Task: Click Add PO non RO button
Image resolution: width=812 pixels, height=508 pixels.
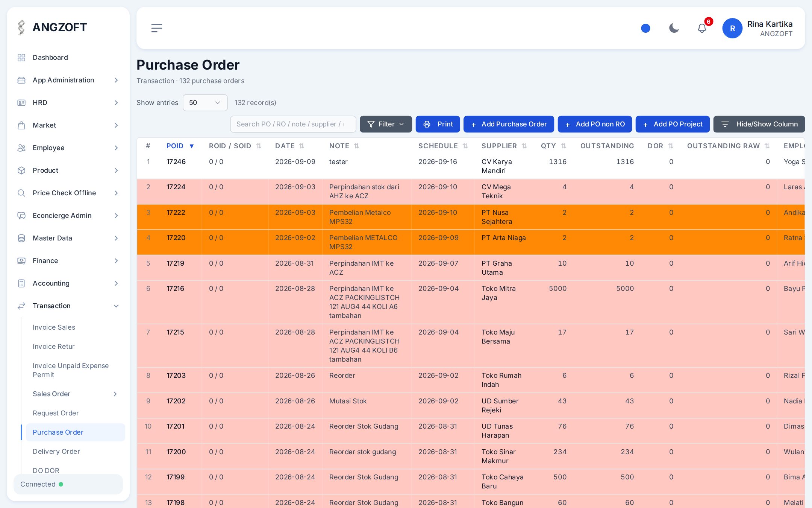Action: point(595,124)
